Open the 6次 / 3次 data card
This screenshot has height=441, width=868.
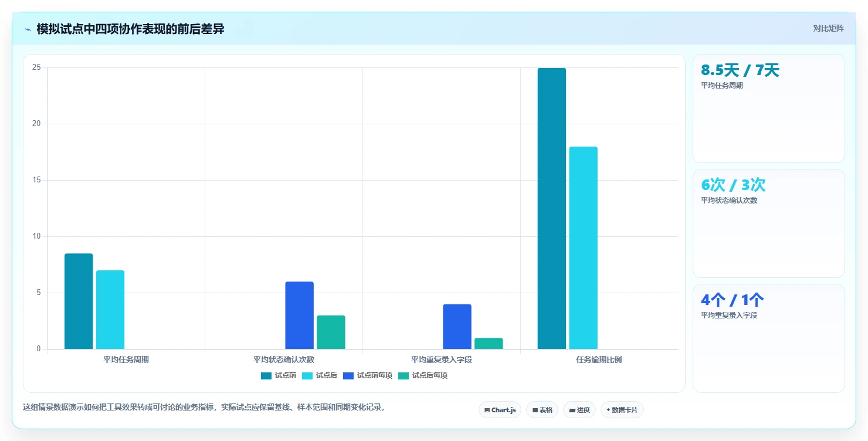pos(769,223)
